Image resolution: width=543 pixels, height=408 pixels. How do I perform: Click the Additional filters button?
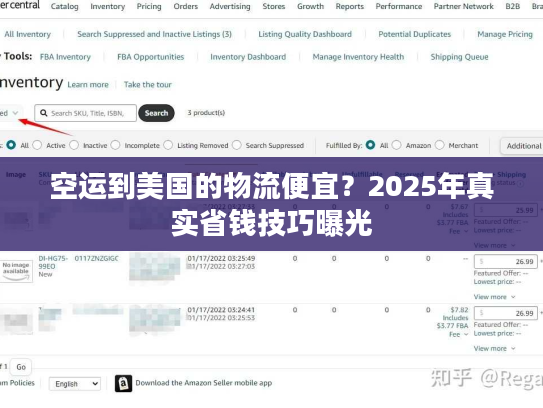521,146
